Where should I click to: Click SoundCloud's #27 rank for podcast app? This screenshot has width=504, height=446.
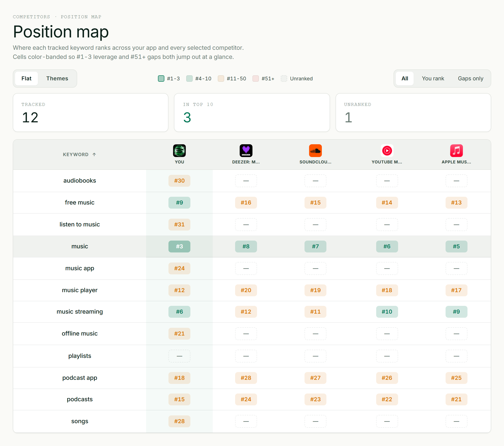(315, 378)
